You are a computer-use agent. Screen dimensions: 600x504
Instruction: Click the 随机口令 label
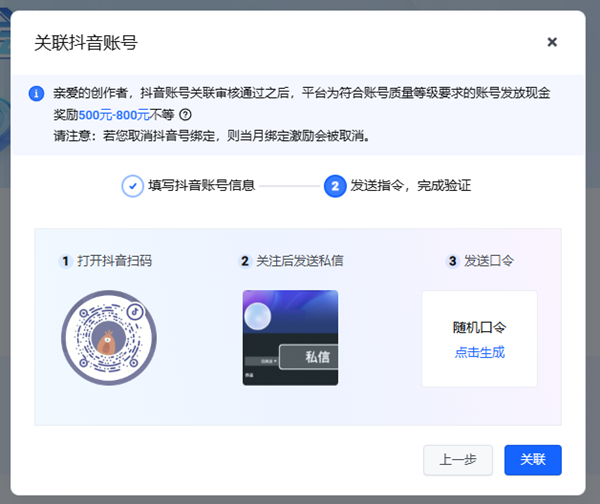tap(479, 328)
